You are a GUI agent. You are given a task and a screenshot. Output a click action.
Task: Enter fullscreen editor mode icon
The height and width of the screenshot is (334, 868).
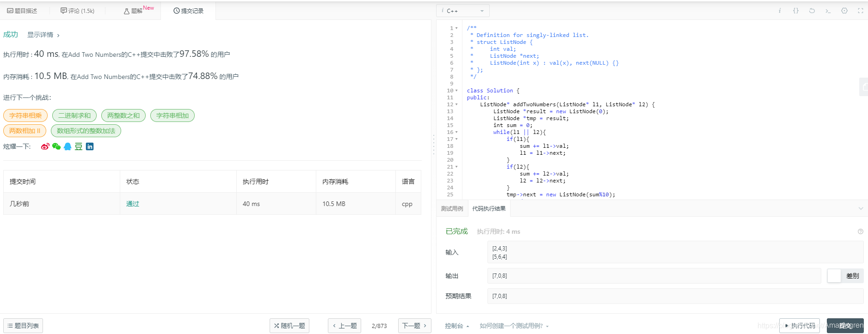point(861,11)
